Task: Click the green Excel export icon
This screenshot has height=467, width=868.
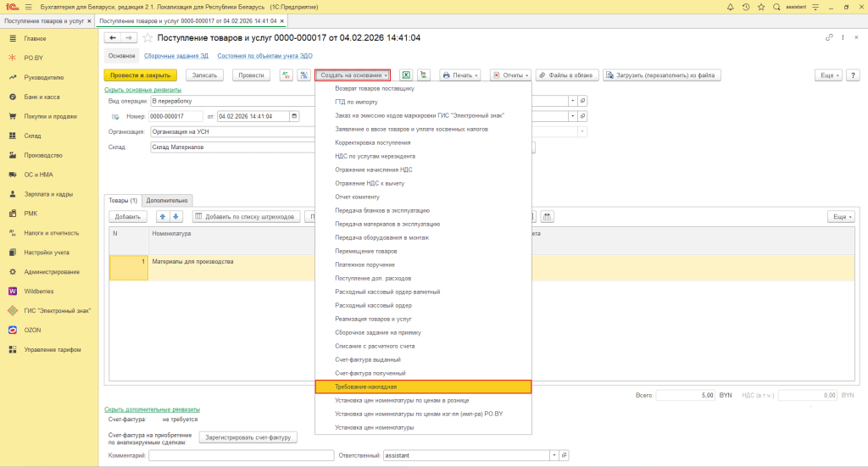Action: 406,75
